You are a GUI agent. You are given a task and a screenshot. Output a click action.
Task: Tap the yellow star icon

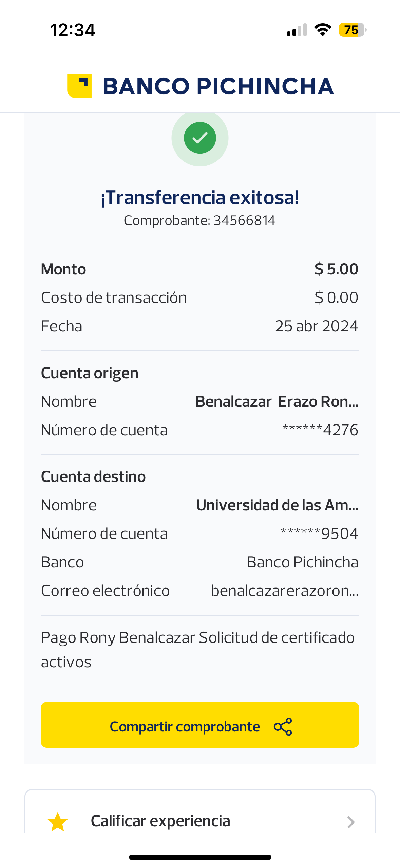[x=58, y=822]
